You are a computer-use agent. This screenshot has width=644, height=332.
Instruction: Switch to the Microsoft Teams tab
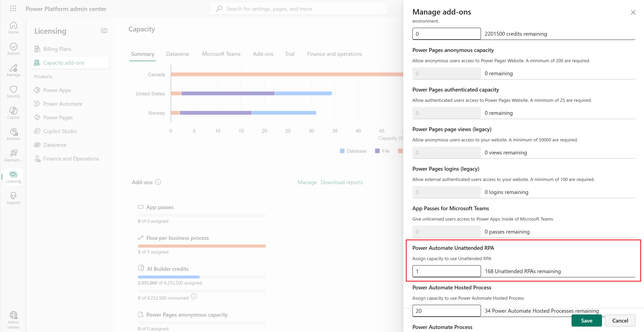(221, 54)
